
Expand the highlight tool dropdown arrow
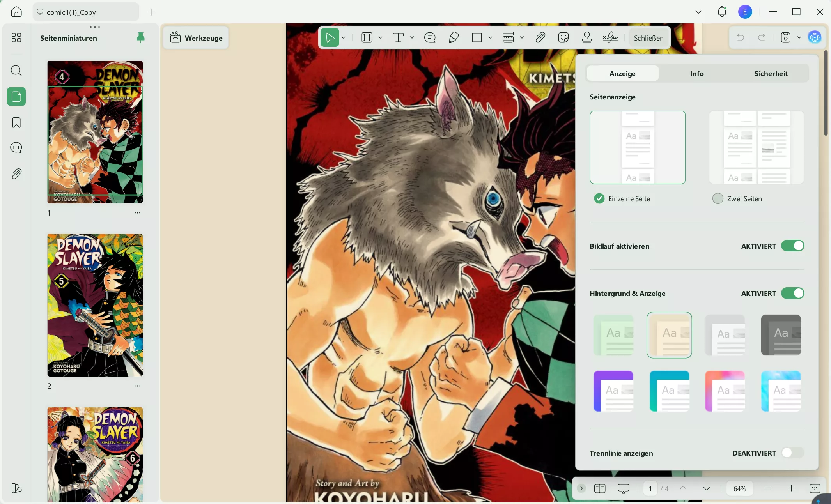click(380, 37)
